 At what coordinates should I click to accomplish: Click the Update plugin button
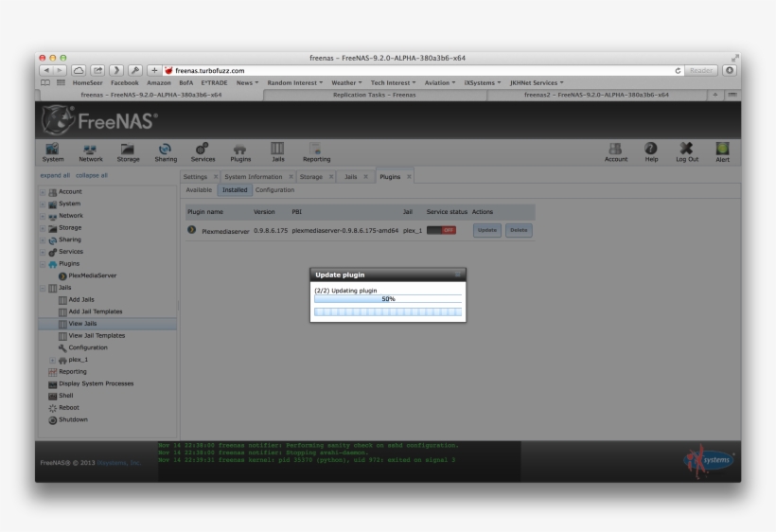click(x=487, y=230)
